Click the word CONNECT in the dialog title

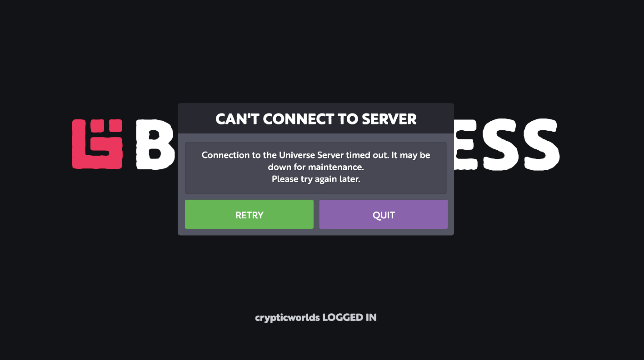299,119
